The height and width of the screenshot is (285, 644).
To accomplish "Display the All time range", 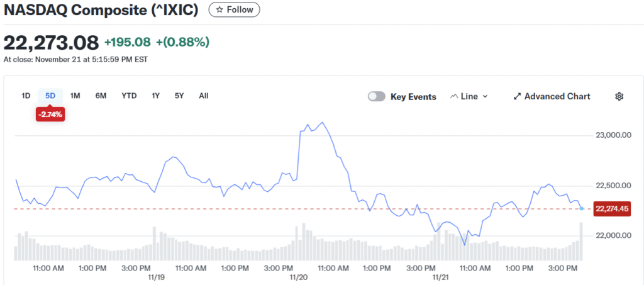I will click(204, 96).
